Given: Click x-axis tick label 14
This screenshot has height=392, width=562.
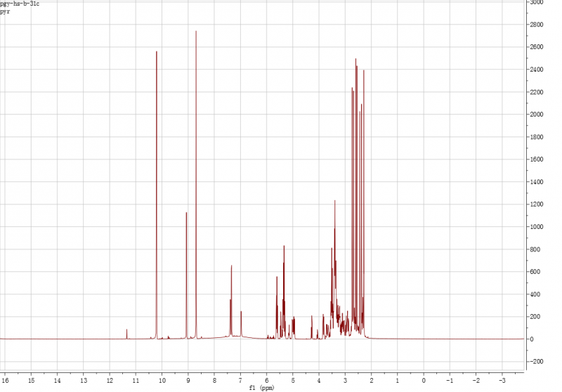Looking at the screenshot, I should (x=58, y=381).
